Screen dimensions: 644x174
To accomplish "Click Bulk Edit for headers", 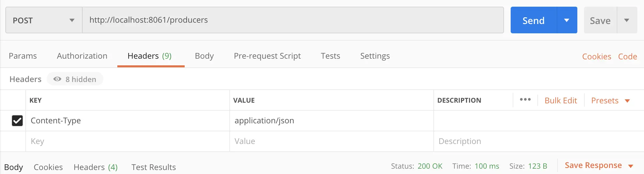I will pos(561,101).
